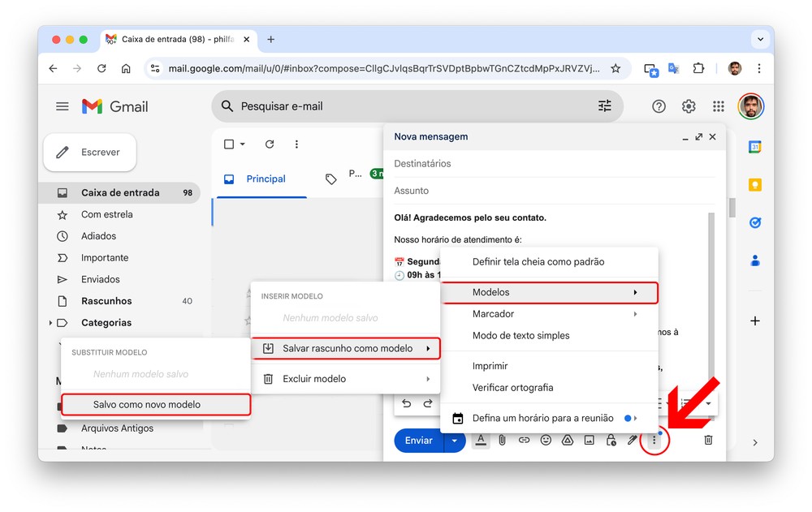
Task: Toggle confidential mode lock icon
Action: pos(611,440)
